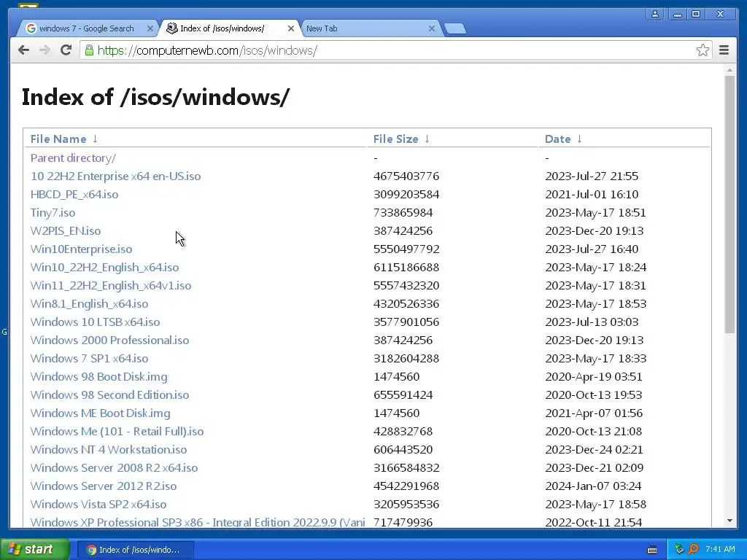Download Win11_22H2_English_x64v1.iso
Screen dimensions: 747x560
111,286
